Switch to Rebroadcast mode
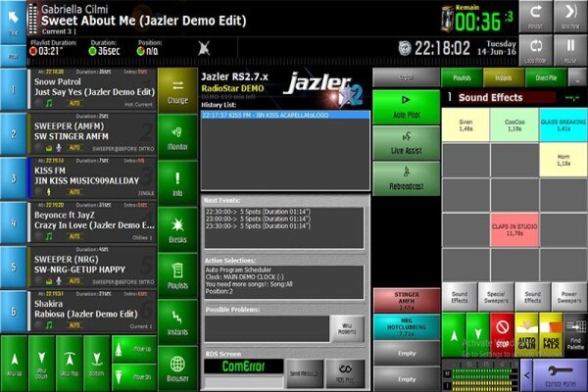Screen dimensions: 588x392 tap(406, 178)
